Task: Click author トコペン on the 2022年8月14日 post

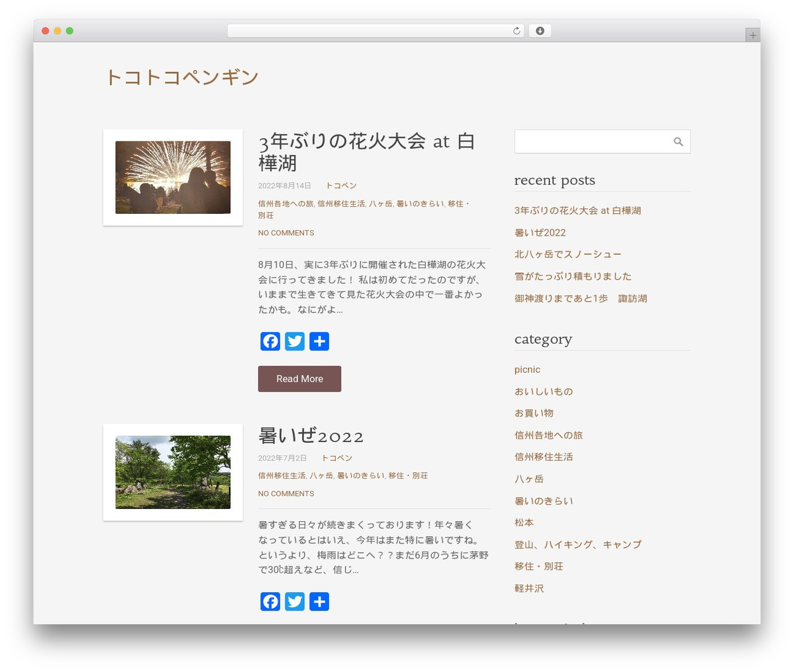Action: point(341,185)
